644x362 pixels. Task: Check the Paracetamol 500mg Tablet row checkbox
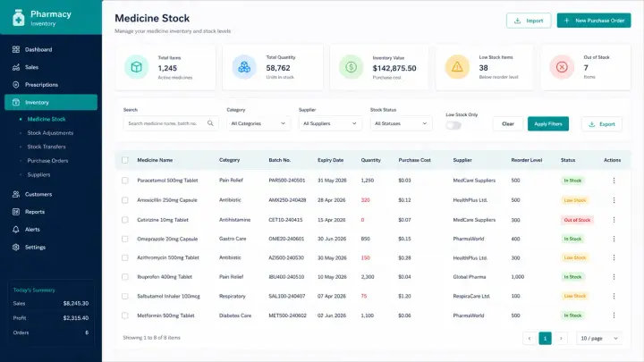pyautogui.click(x=125, y=181)
